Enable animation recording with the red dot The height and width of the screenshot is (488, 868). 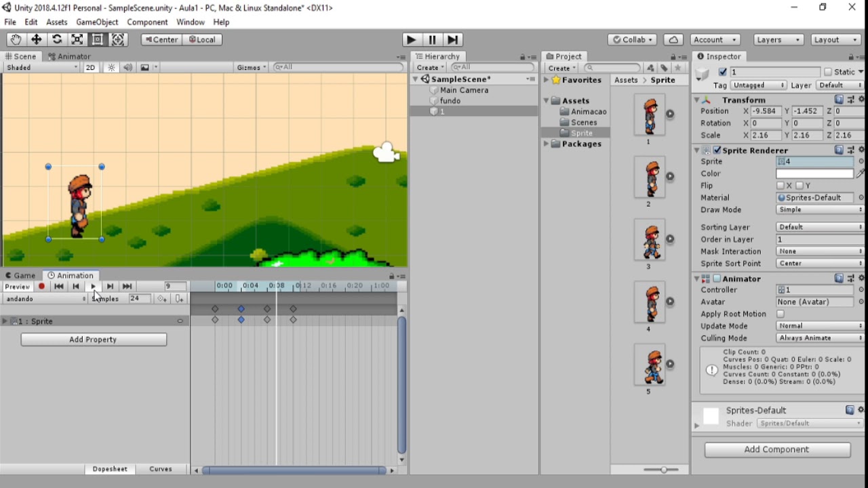click(41, 287)
